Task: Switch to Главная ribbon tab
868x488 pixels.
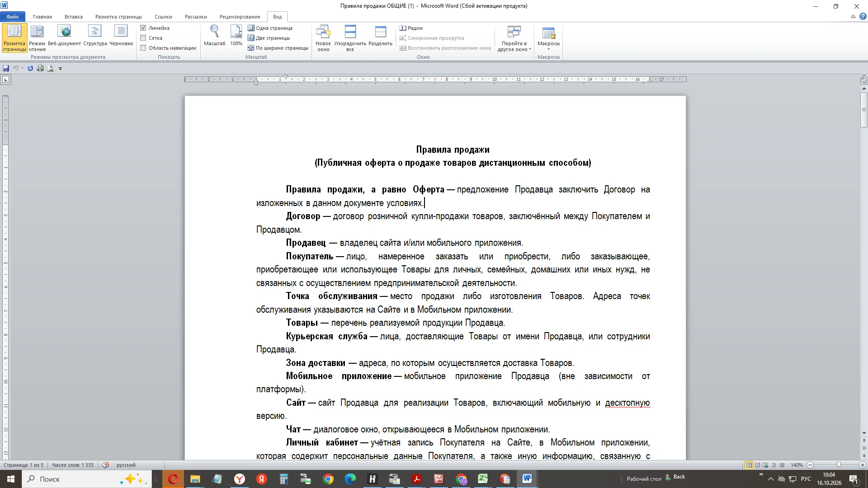Action: coord(42,17)
